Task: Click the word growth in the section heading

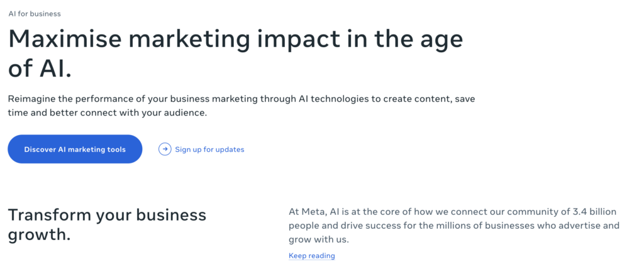Action: tap(36, 235)
